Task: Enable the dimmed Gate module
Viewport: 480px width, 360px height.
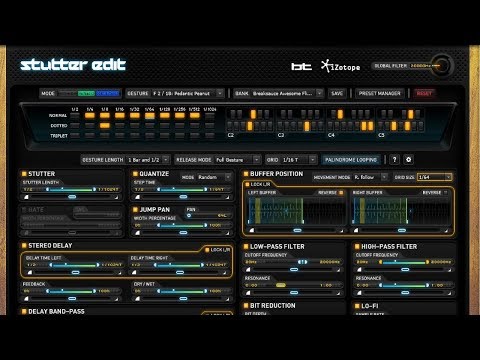Action: [24, 210]
